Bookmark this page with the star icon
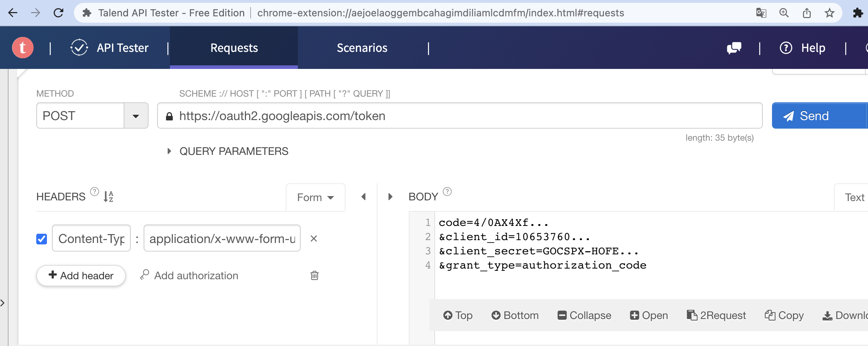The width and height of the screenshot is (868, 346). coord(829,13)
